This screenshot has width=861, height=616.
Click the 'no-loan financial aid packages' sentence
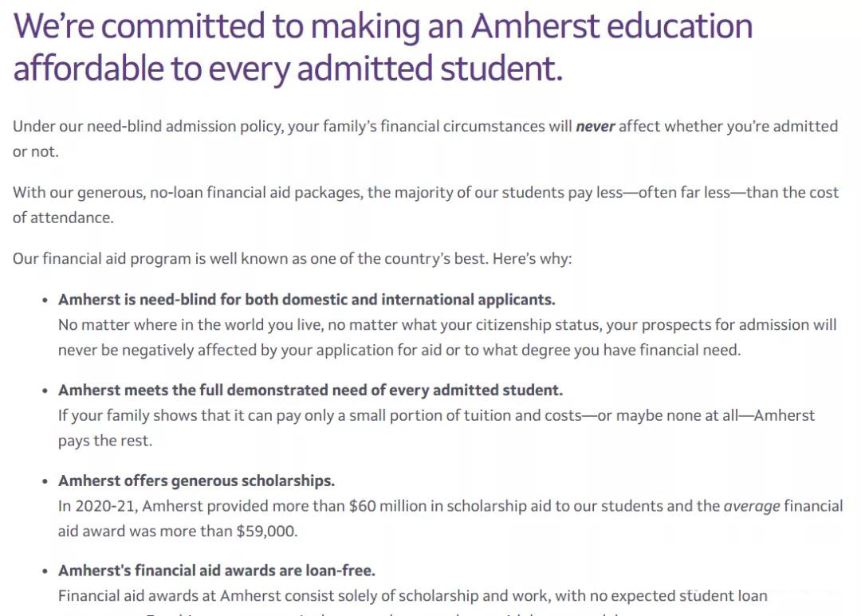pyautogui.click(x=426, y=205)
